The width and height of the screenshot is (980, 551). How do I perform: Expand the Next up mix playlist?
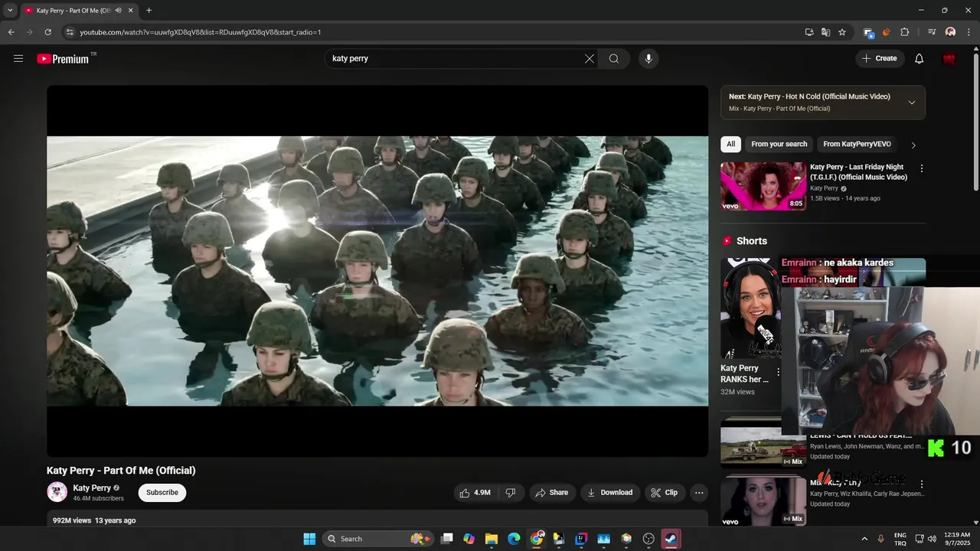(911, 103)
